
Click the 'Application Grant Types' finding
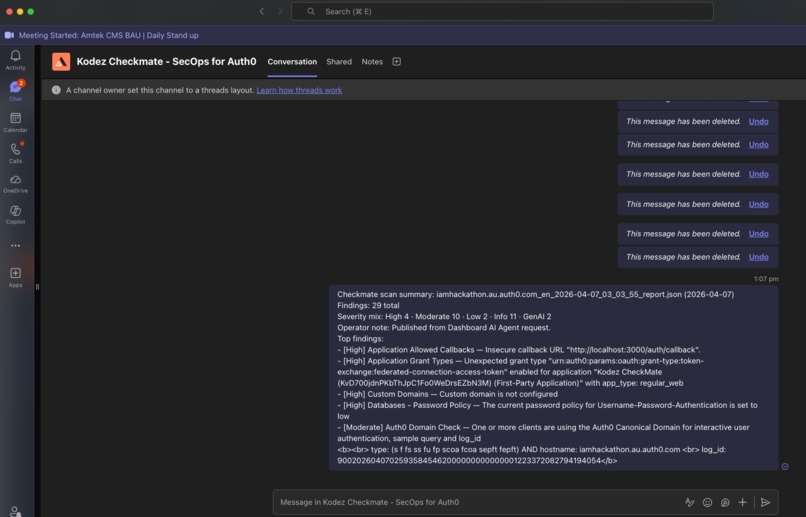pos(521,372)
